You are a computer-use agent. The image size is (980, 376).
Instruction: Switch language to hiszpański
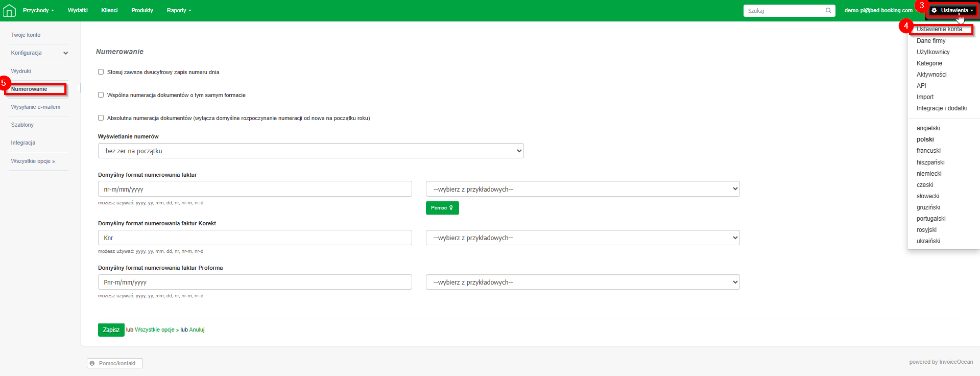(x=930, y=162)
